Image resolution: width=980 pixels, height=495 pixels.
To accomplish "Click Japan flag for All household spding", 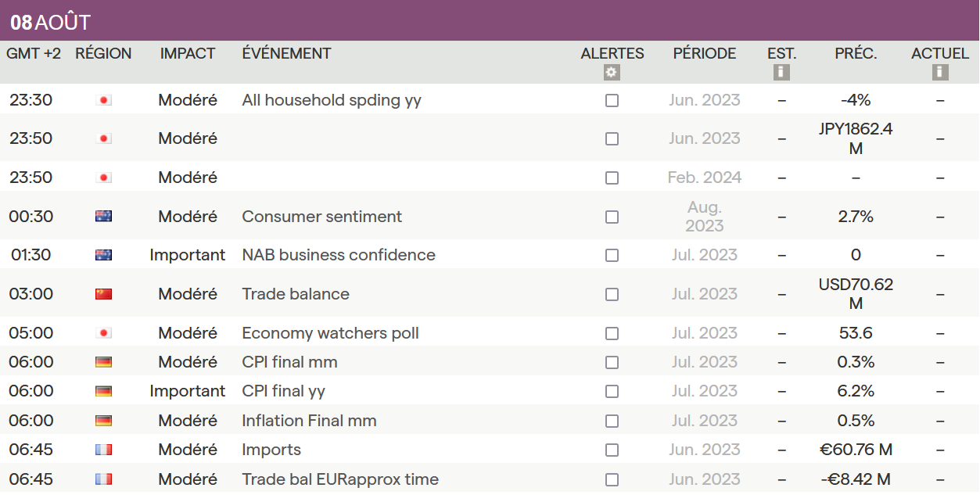I will tap(103, 101).
